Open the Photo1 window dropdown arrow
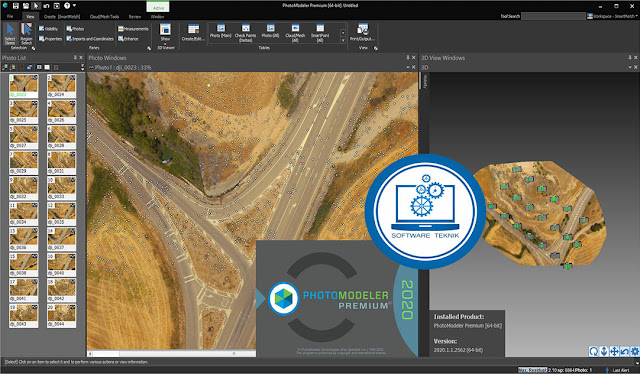The height and width of the screenshot is (374, 640). click(x=407, y=67)
